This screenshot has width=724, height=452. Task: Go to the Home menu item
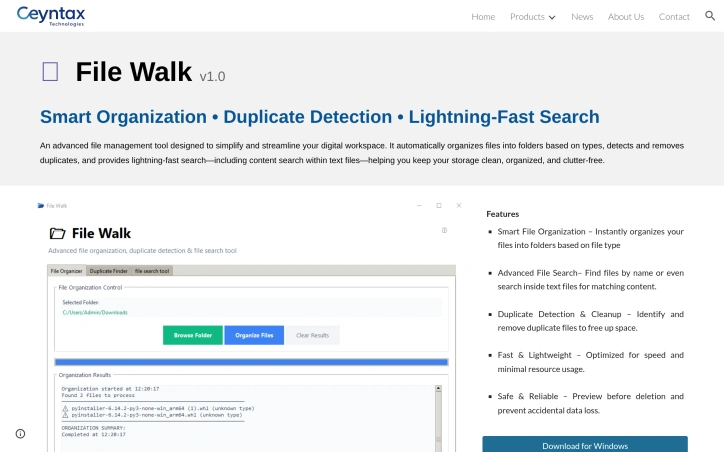(483, 17)
